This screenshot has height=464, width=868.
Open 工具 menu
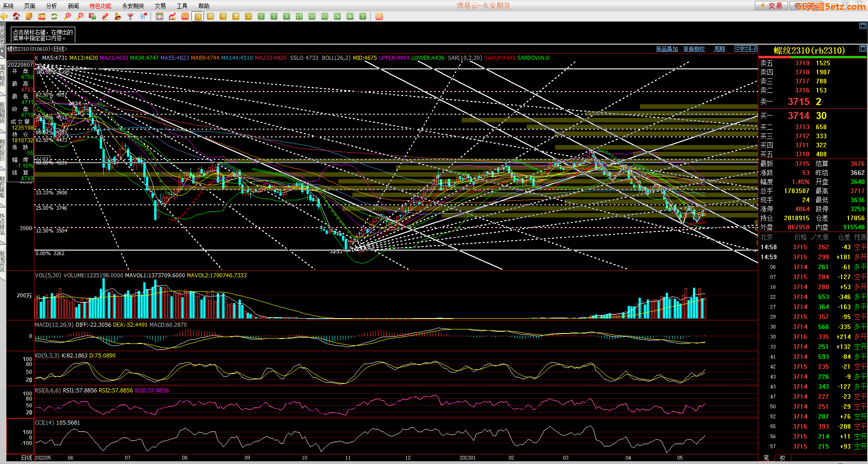[182, 6]
